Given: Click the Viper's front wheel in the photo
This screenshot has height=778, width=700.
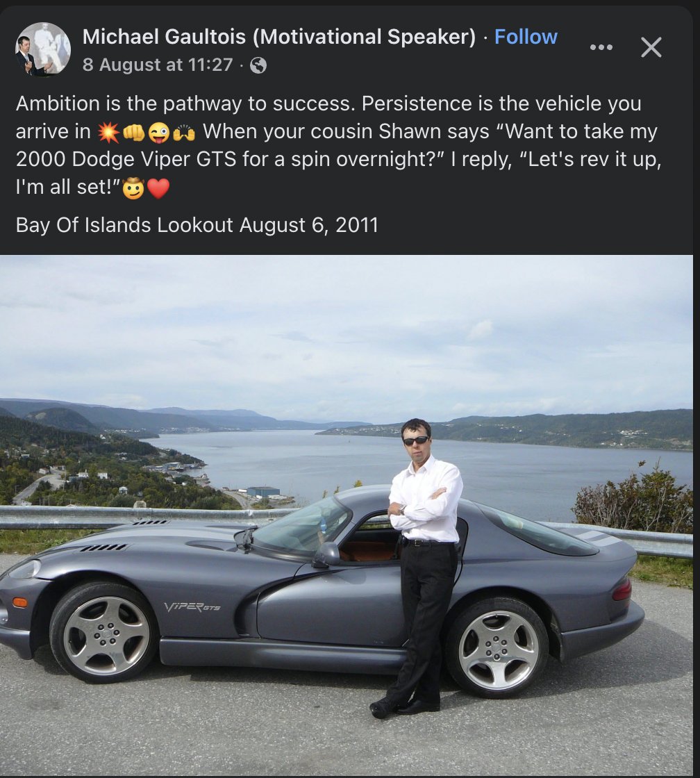Looking at the screenshot, I should 105,634.
